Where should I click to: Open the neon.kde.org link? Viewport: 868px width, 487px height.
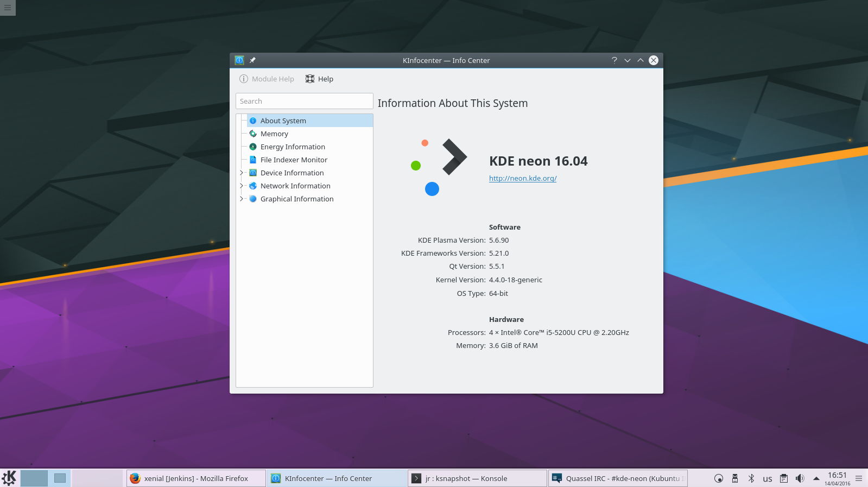click(x=523, y=178)
